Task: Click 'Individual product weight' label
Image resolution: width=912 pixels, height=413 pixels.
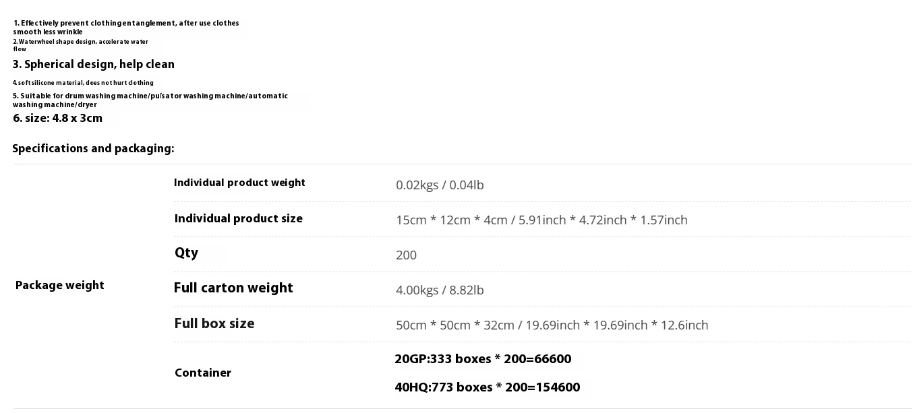Action: click(240, 183)
